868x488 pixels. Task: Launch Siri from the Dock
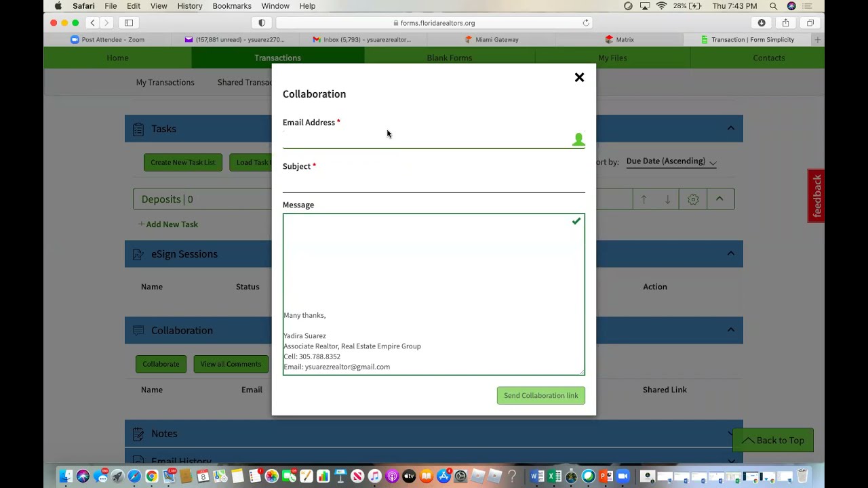coord(83,476)
